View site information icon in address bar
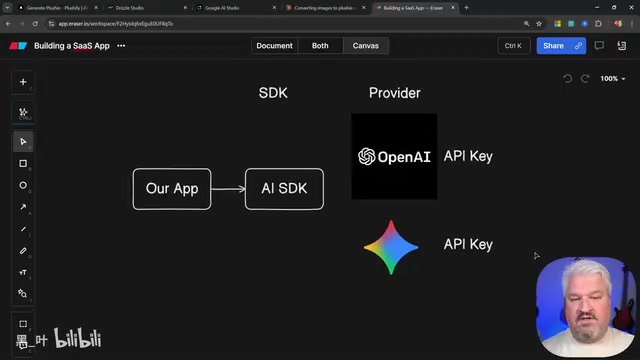640x360 pixels. [51, 24]
